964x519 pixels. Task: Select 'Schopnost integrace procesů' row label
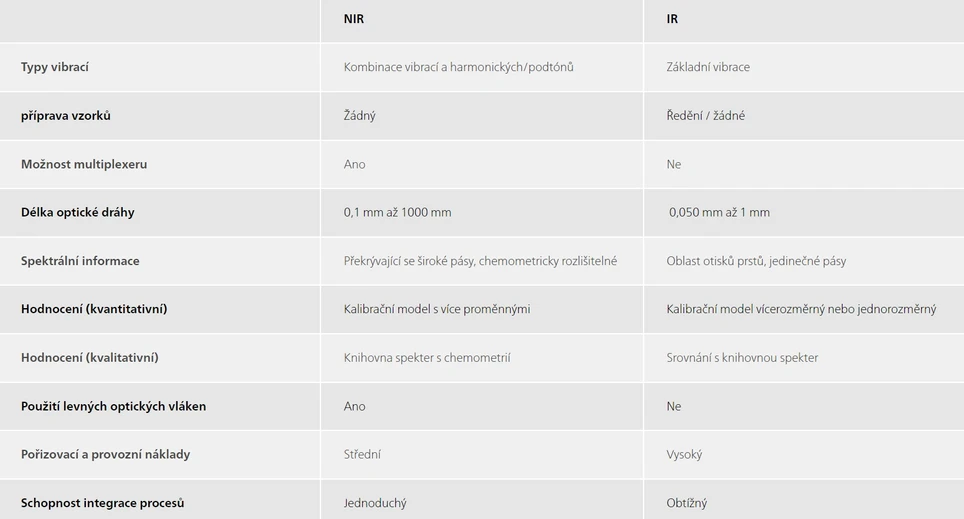tap(103, 503)
